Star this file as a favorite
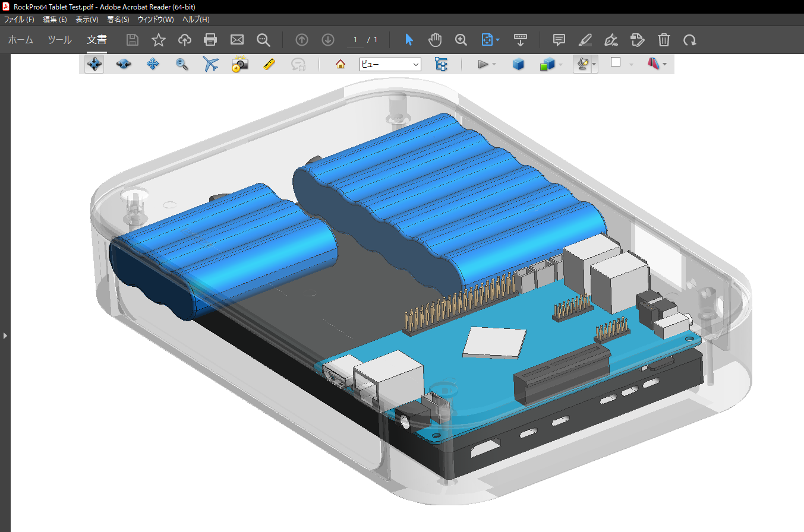Image resolution: width=804 pixels, height=532 pixels. [x=159, y=40]
